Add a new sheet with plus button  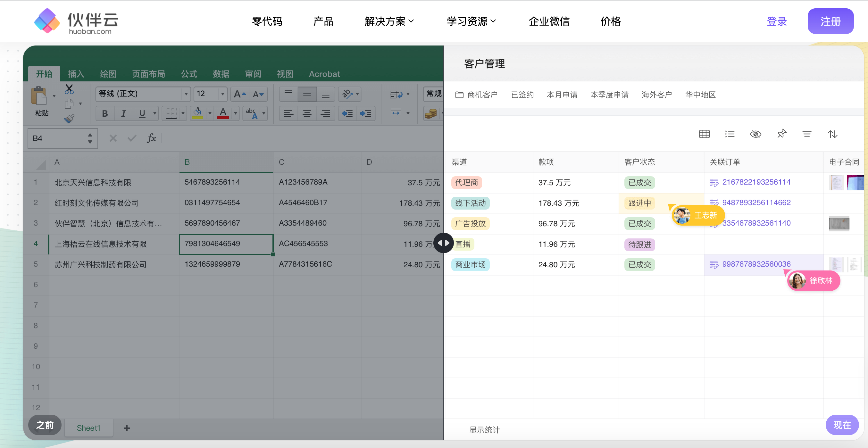tap(127, 428)
